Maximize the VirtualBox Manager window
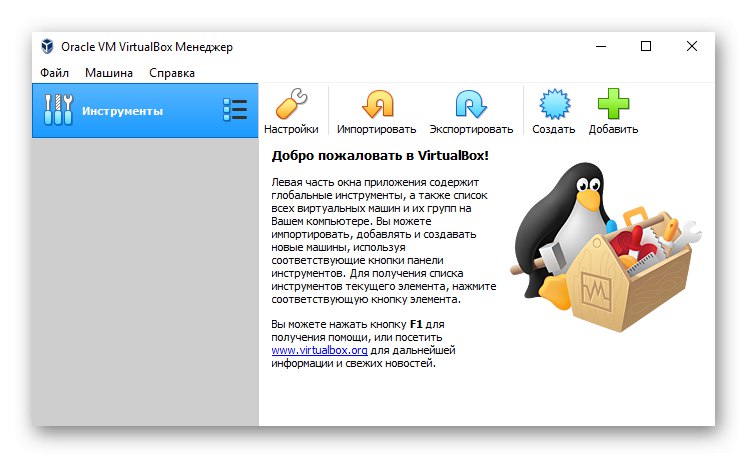Image resolution: width=747 pixels, height=458 pixels. point(646,46)
